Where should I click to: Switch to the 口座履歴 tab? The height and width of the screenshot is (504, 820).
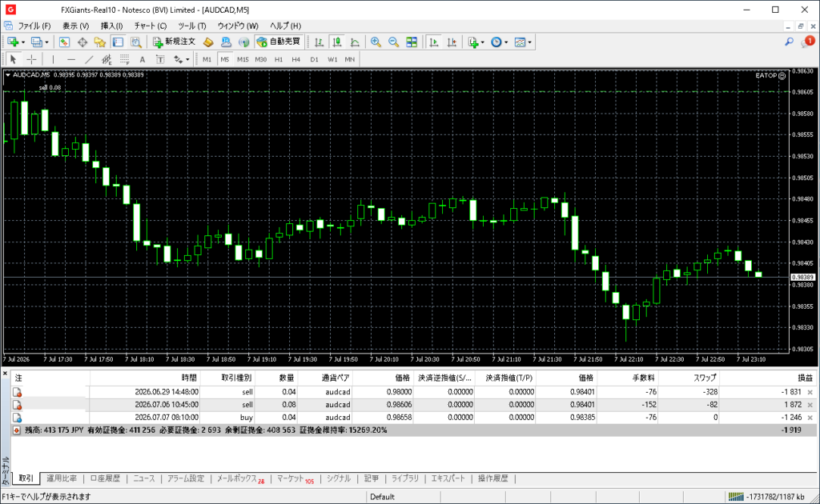pyautogui.click(x=105, y=478)
